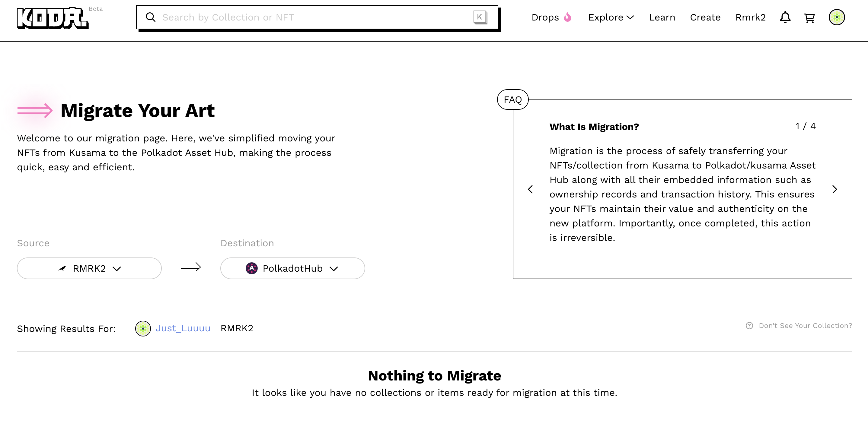Expand the PolkadotHub destination dropdown
868x448 pixels.
coord(292,268)
